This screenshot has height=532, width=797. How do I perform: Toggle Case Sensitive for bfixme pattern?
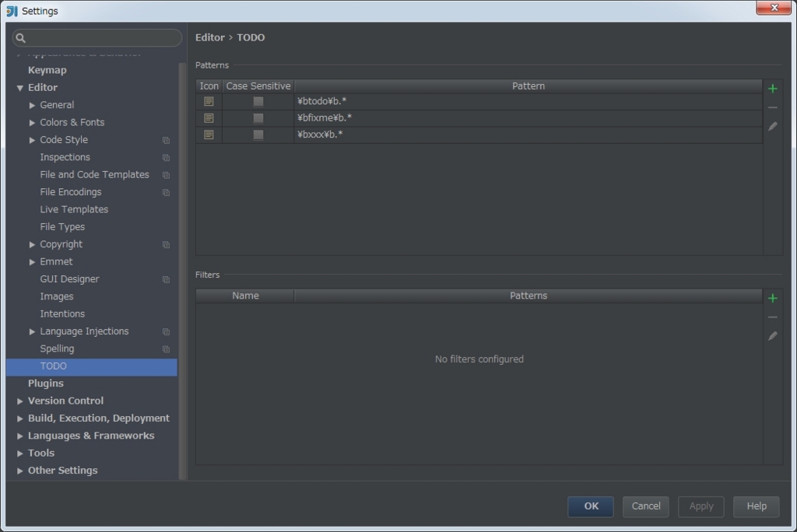tap(258, 118)
